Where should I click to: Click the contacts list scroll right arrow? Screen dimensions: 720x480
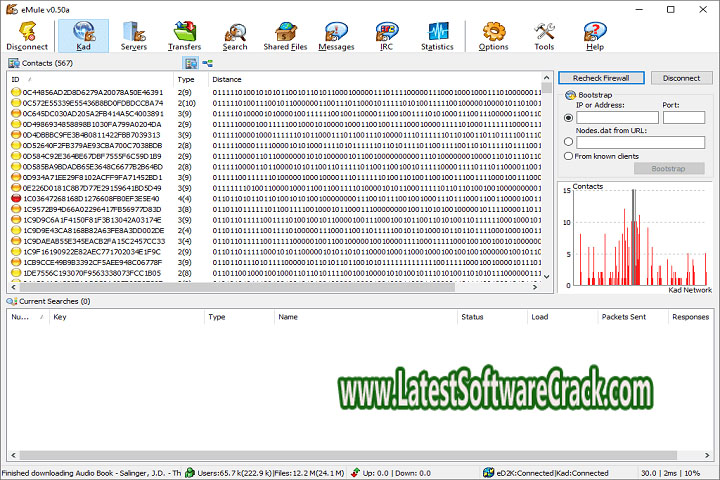[535, 287]
